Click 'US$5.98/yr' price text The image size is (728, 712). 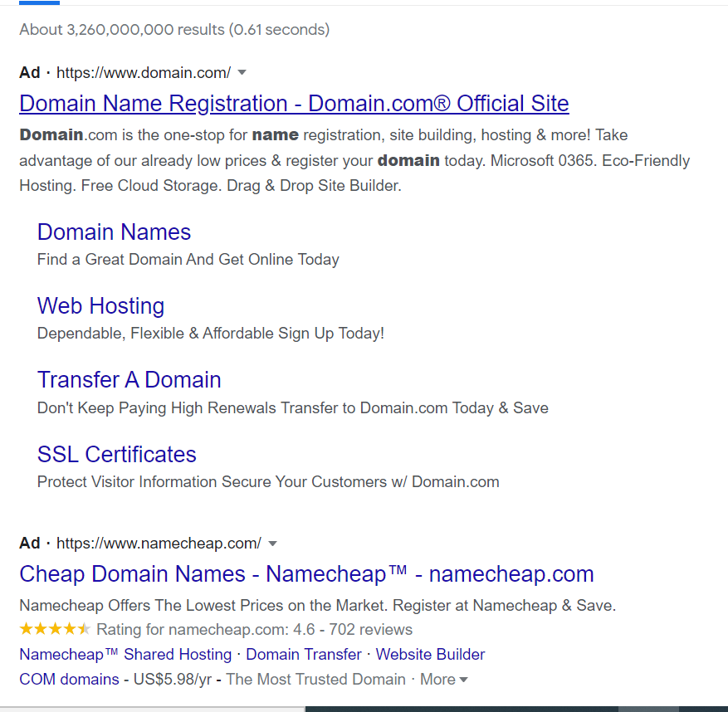click(x=173, y=680)
